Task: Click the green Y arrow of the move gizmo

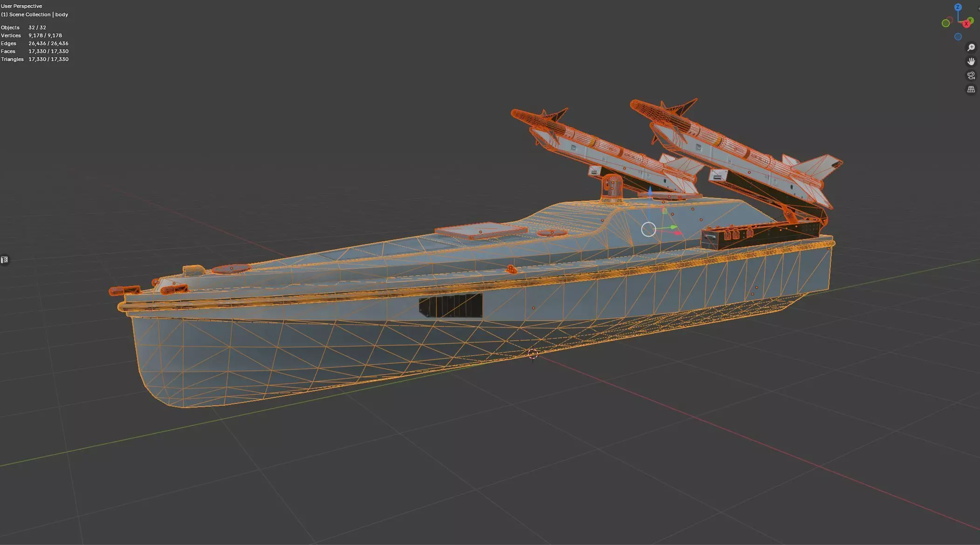Action: [673, 227]
